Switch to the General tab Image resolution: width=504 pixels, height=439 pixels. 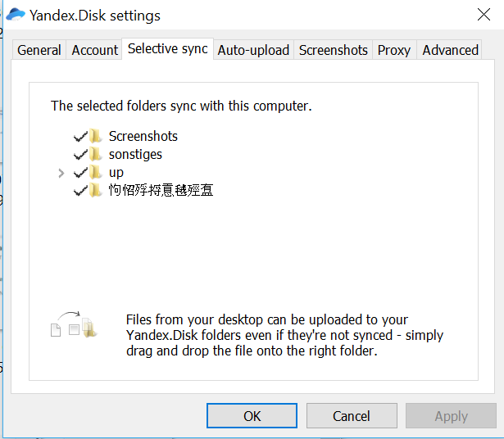pos(39,50)
